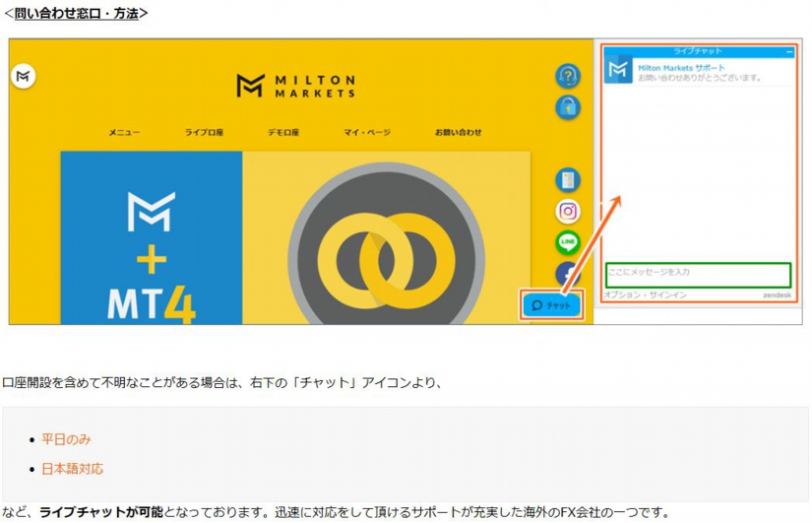Viewport: 812px width, 523px height.
Task: Click the ライブチャット title bar
Action: point(698,51)
